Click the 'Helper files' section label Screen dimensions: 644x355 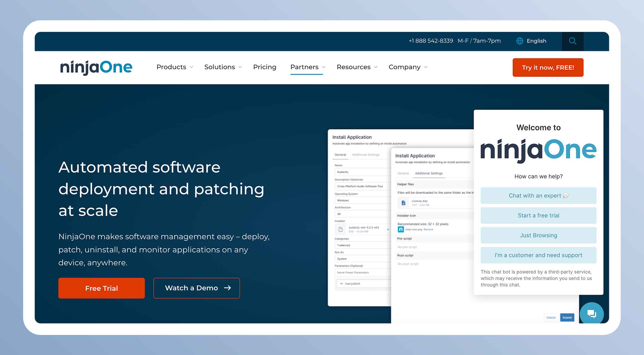(x=405, y=184)
